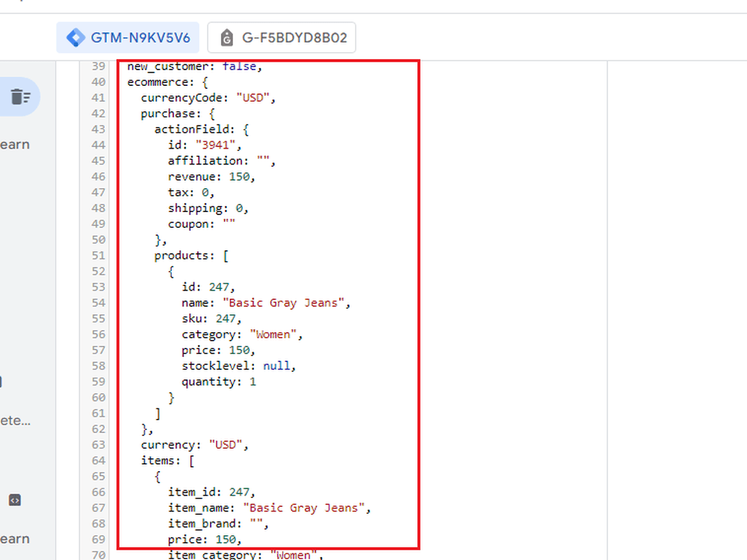The image size is (747, 560).
Task: Click the Google tag icon beside G-F5BDYD8B02
Action: pyautogui.click(x=227, y=37)
